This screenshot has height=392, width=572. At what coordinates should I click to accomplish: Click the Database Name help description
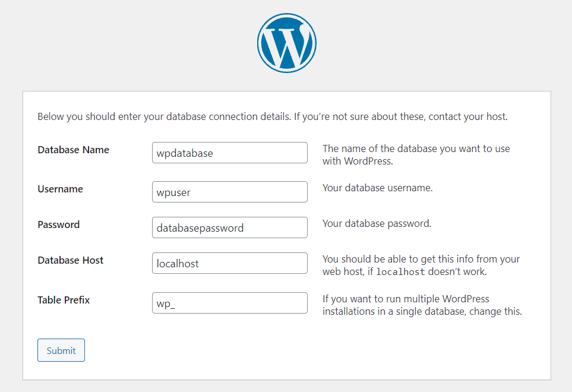click(416, 154)
